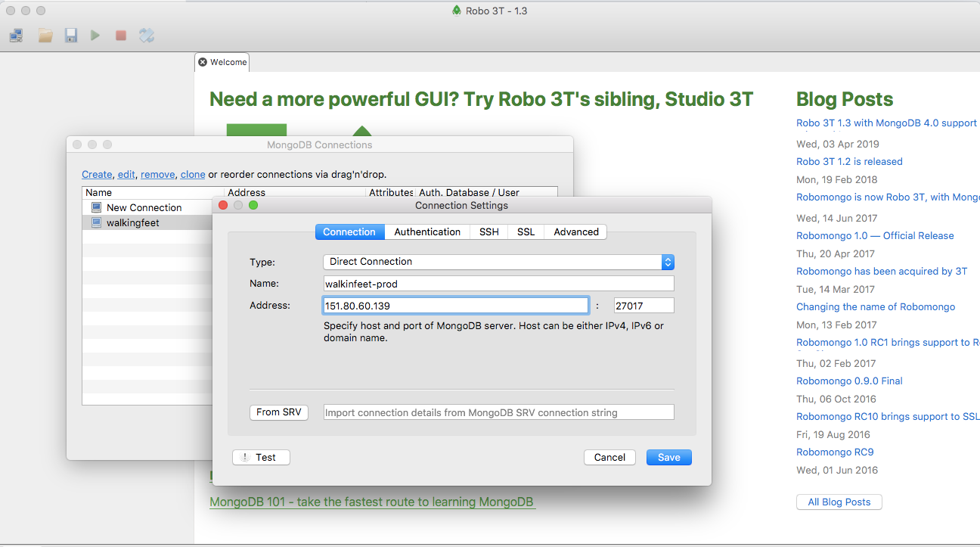This screenshot has height=547, width=980.
Task: Select the Connection tab
Action: tap(349, 232)
